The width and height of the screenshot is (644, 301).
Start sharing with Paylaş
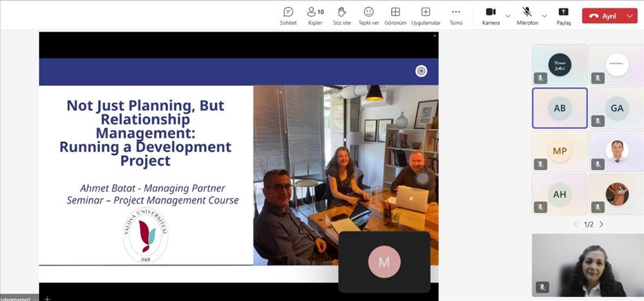(x=563, y=16)
